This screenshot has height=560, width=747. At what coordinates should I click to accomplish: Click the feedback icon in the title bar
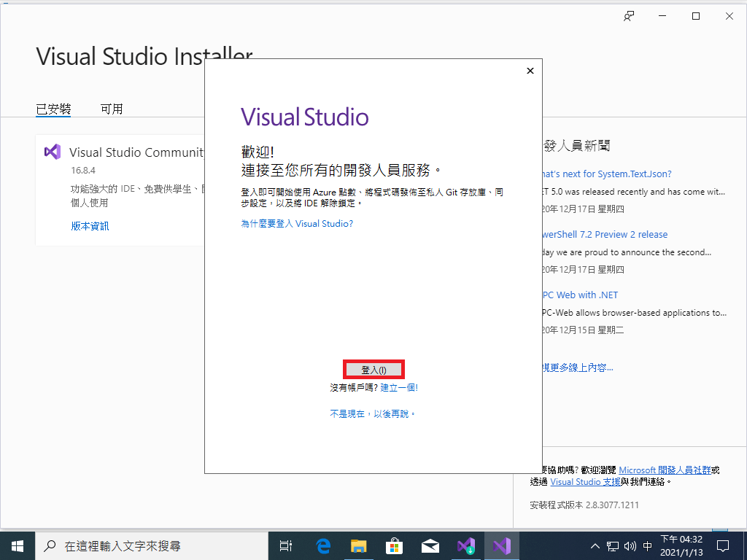point(629,17)
